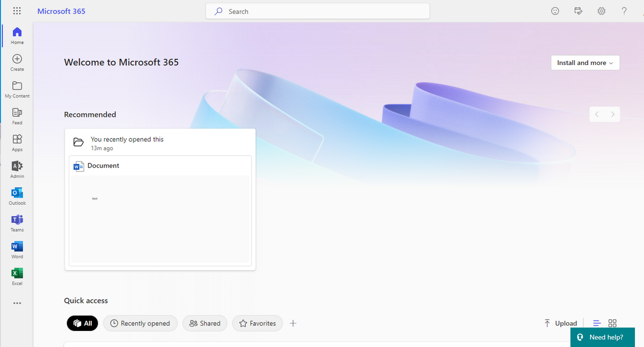Screen dimensions: 644x347
Task: Click in the Search box
Action: tap(318, 11)
